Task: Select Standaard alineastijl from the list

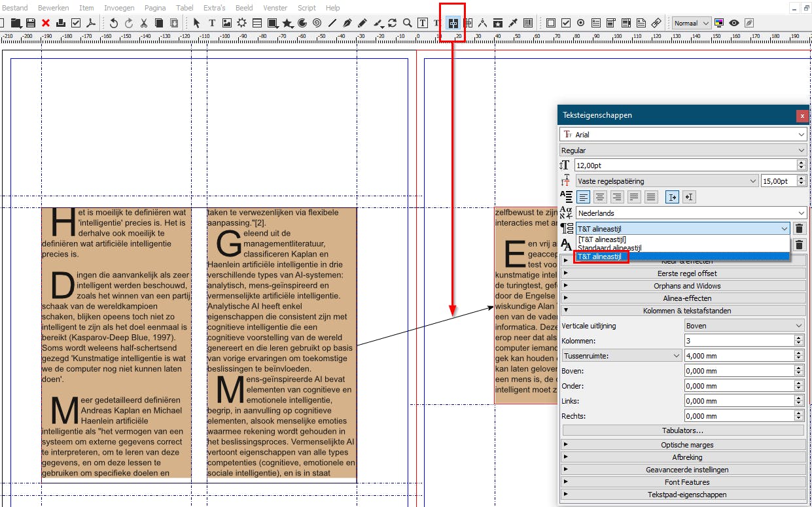Action: pos(609,248)
